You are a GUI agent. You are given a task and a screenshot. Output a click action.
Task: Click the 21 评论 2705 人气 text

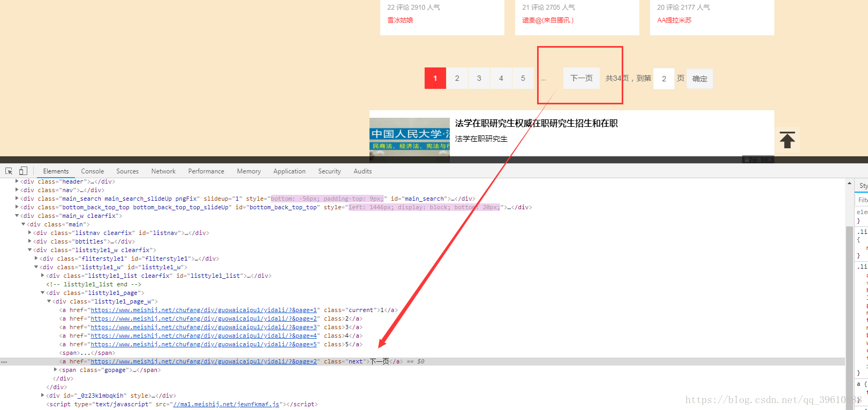click(548, 7)
